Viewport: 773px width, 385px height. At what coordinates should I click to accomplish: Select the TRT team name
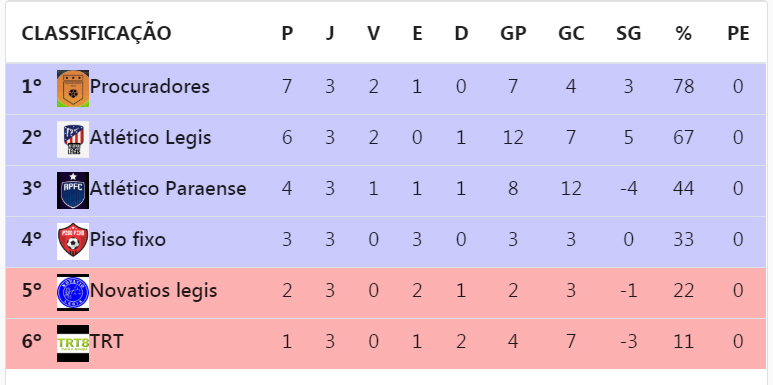click(106, 342)
